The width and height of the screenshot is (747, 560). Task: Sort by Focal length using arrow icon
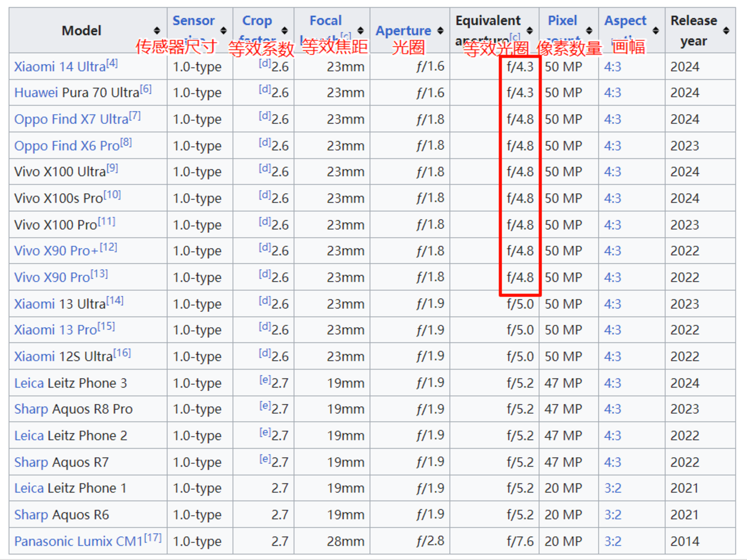[360, 30]
